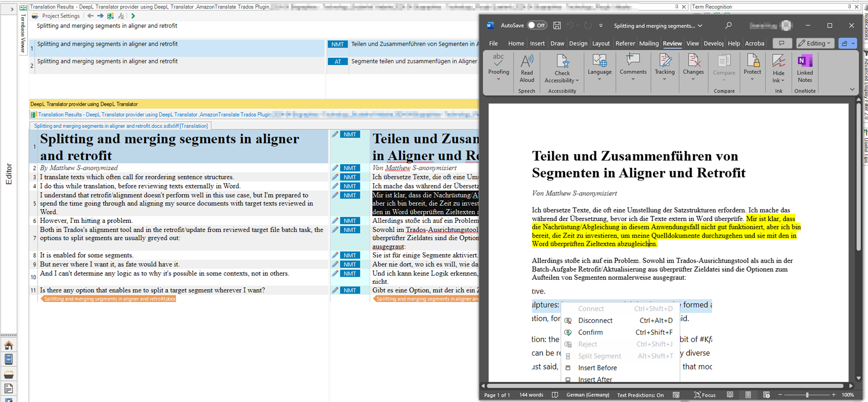Open the Hide Ink dropdown

click(779, 69)
